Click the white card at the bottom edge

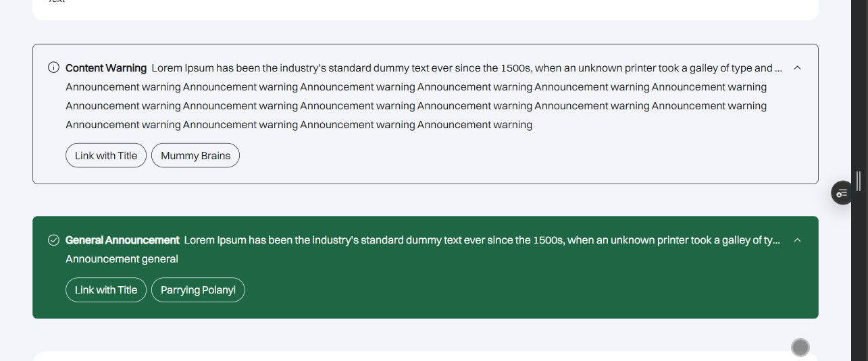(405, 356)
